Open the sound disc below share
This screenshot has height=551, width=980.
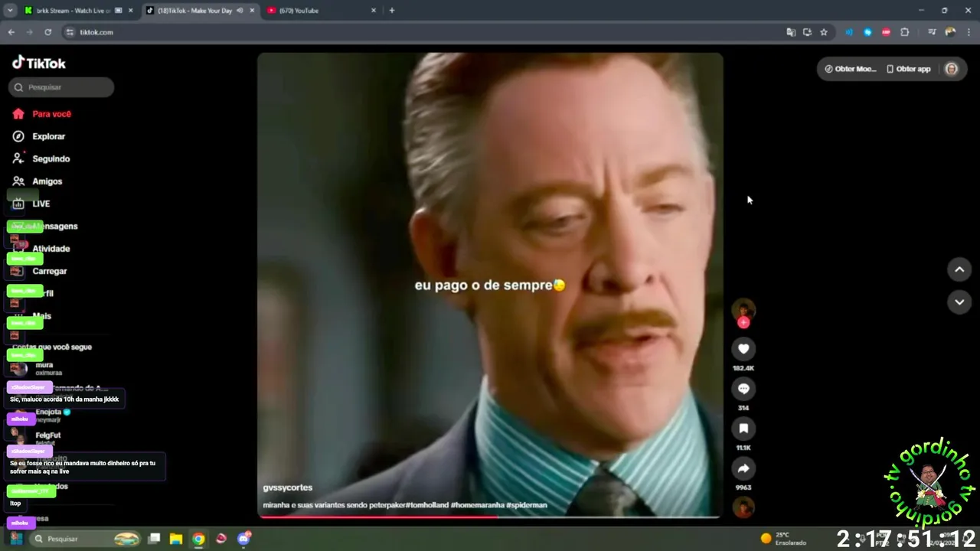coord(743,507)
